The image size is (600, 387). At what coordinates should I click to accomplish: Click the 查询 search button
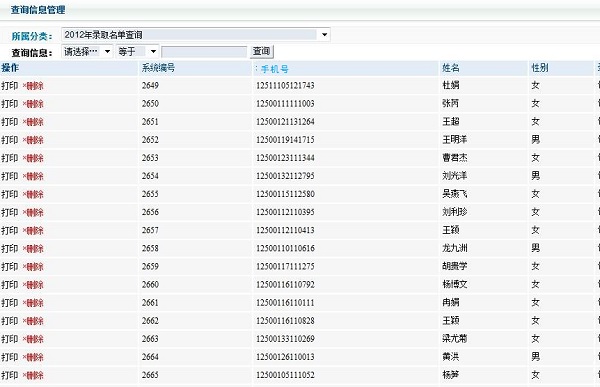coord(262,51)
